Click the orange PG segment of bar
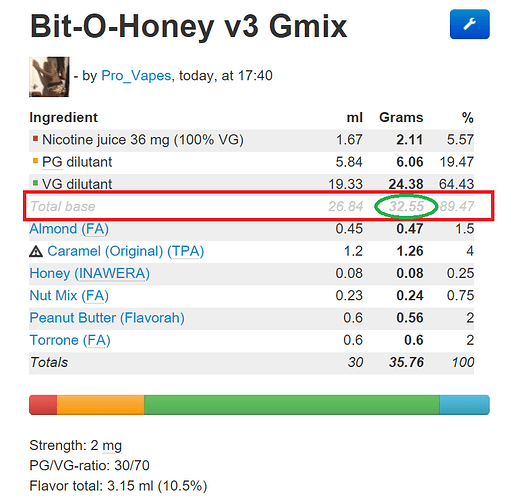 (100, 405)
